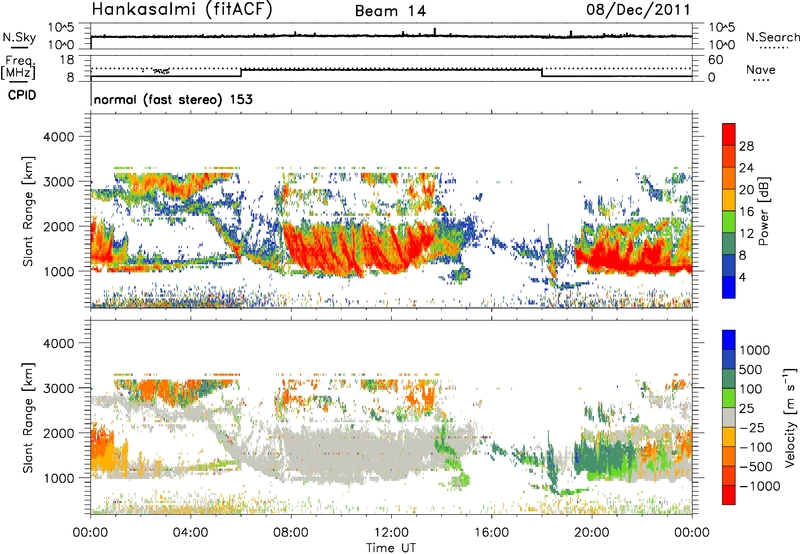Viewport: 800px width, 554px height.
Task: Click the frequency step-up near 06:00
Action: (241, 73)
